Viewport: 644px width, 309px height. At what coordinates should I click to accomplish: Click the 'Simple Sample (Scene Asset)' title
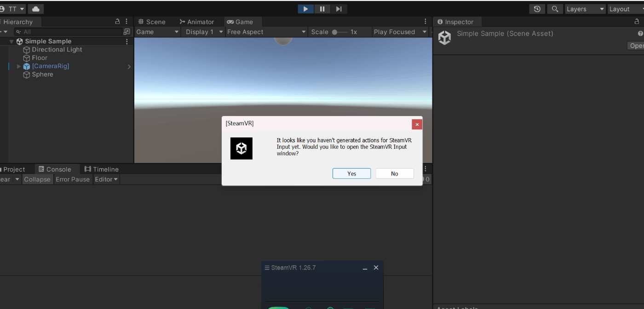pyautogui.click(x=505, y=34)
